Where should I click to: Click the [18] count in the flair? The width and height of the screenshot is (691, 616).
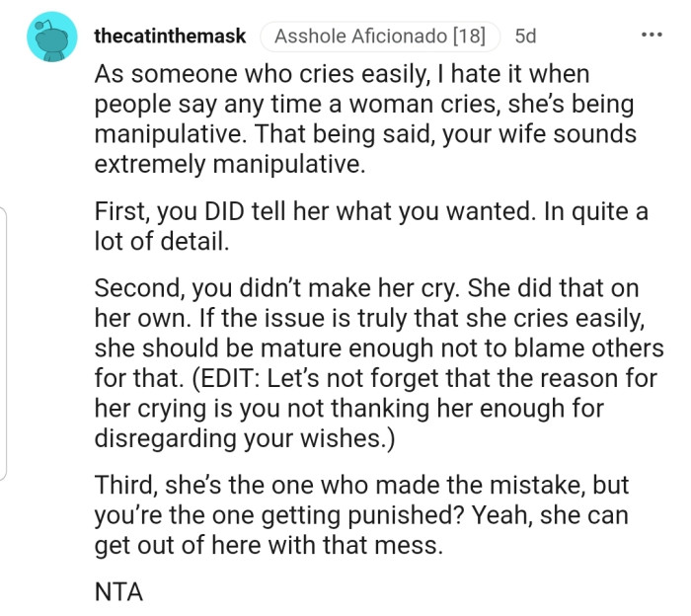[x=469, y=37]
